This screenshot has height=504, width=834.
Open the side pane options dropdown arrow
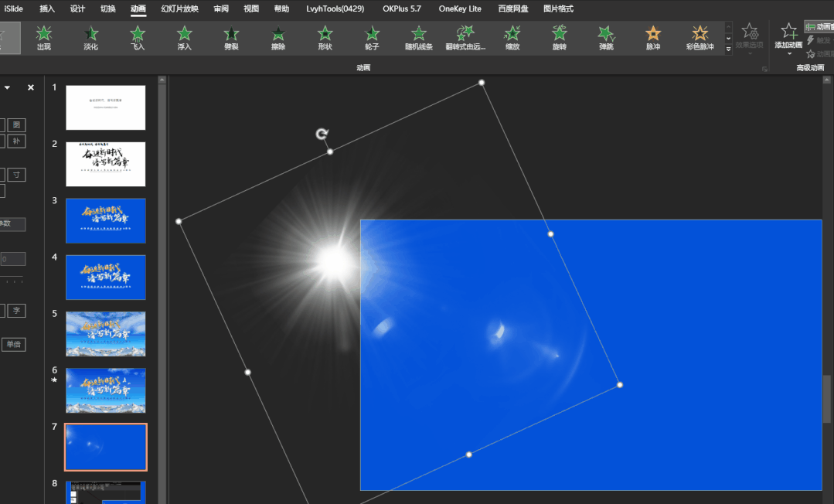[x=8, y=87]
